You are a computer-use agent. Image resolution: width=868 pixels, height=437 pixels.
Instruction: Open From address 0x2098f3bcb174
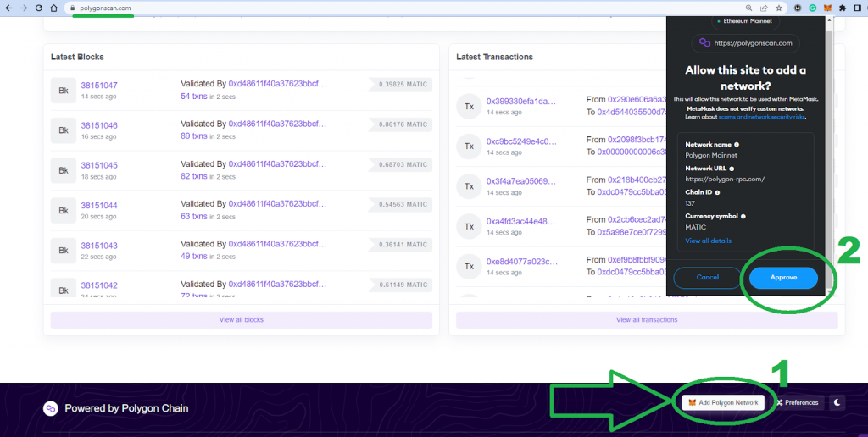[637, 140]
